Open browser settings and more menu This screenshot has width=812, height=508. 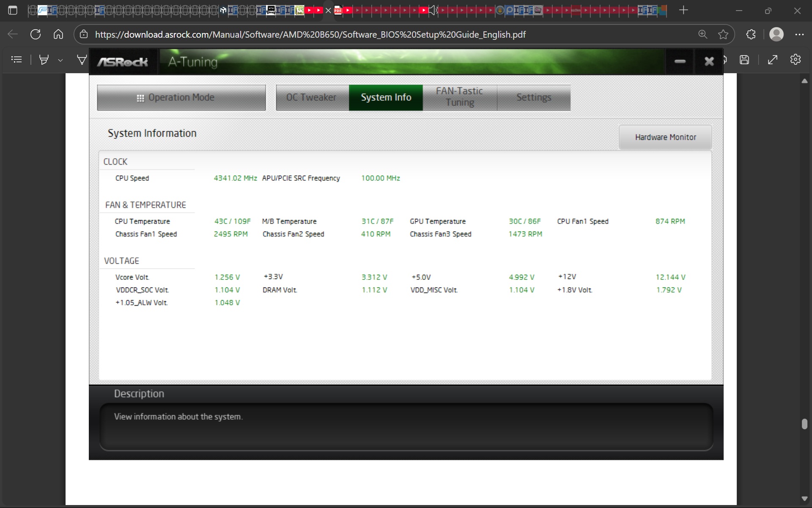[799, 34]
